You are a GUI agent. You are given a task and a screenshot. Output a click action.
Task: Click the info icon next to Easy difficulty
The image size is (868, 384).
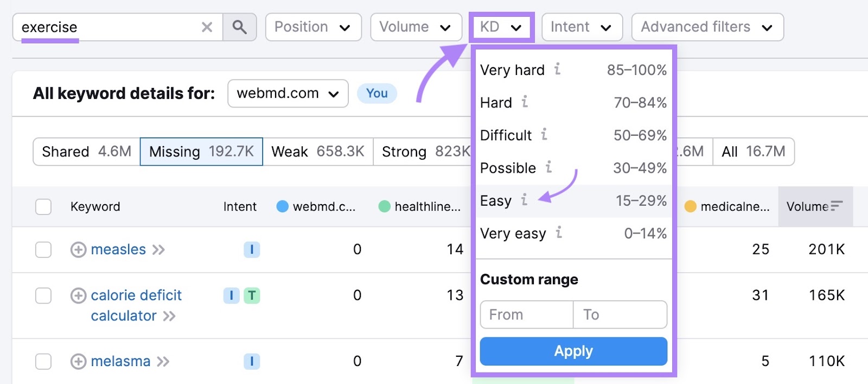point(523,200)
